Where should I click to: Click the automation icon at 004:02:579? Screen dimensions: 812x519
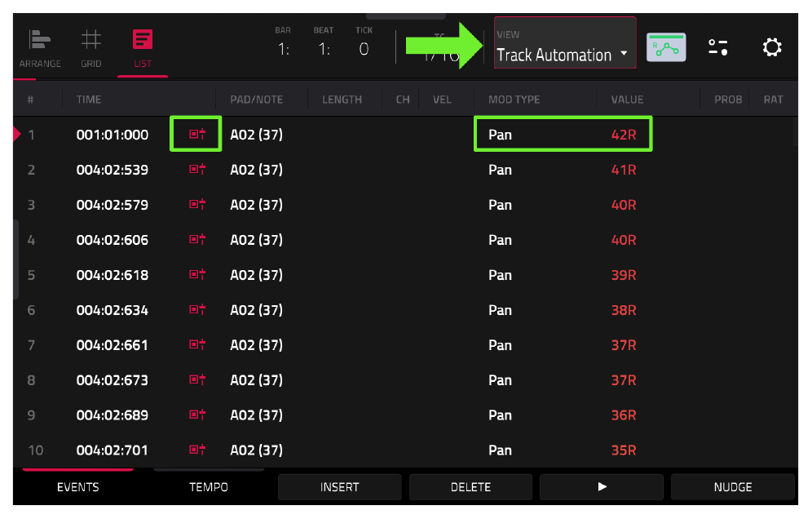(197, 204)
